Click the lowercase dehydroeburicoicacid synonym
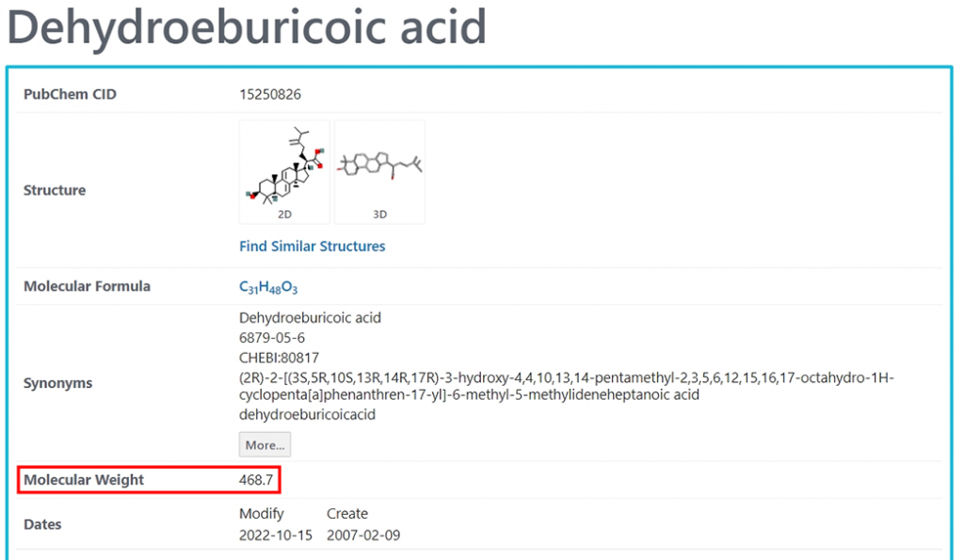Viewport: 964px width, 560px height. pos(308,414)
